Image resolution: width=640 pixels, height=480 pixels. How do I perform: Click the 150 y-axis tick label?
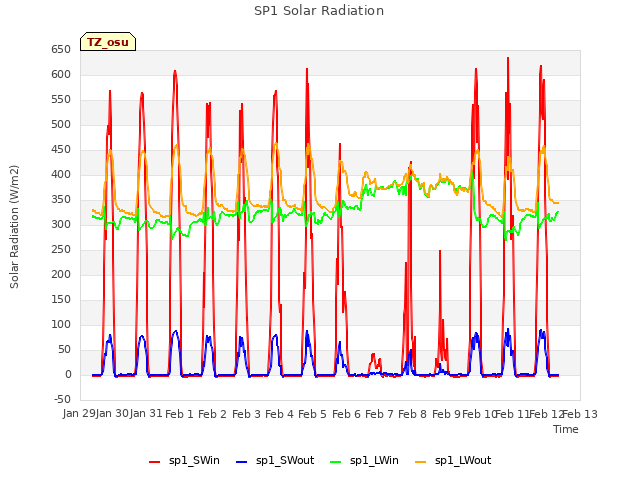61,300
